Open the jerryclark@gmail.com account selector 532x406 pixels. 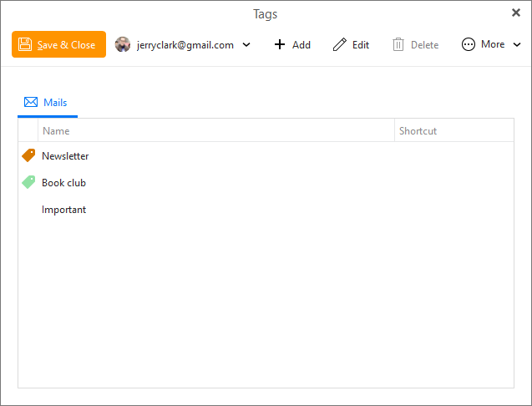[183, 44]
